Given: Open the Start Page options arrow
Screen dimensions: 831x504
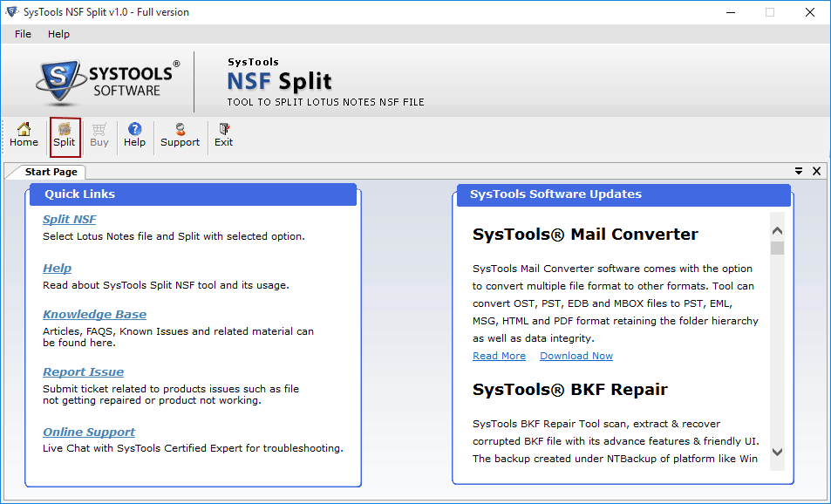Looking at the screenshot, I should (799, 171).
